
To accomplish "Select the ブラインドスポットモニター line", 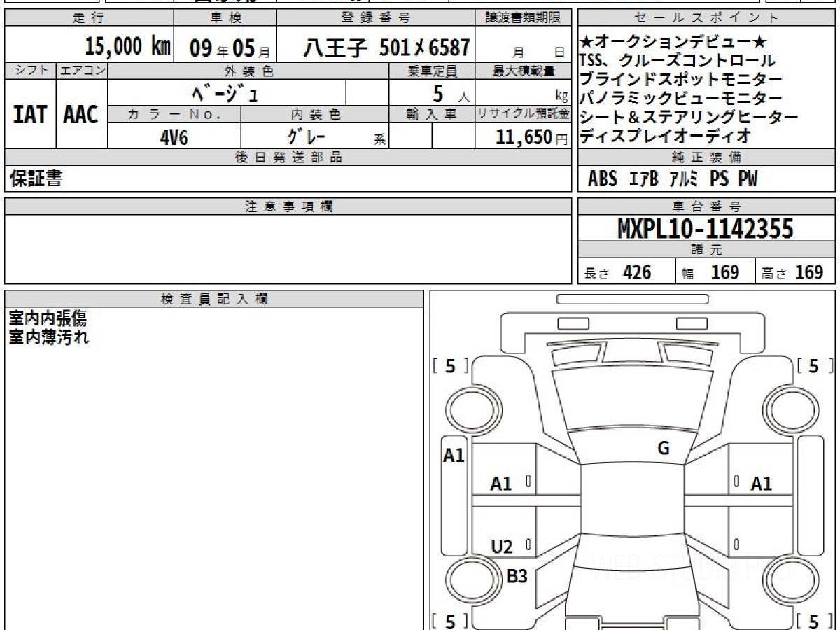I will pos(680,80).
